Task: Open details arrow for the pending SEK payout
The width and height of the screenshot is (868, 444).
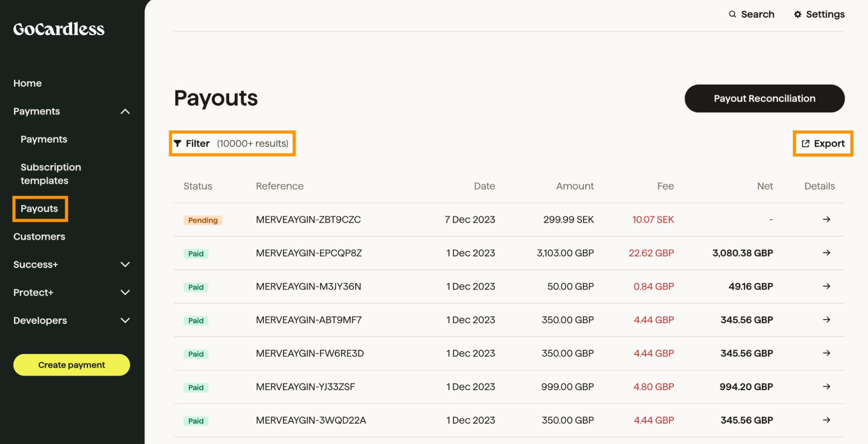Action: tap(827, 219)
